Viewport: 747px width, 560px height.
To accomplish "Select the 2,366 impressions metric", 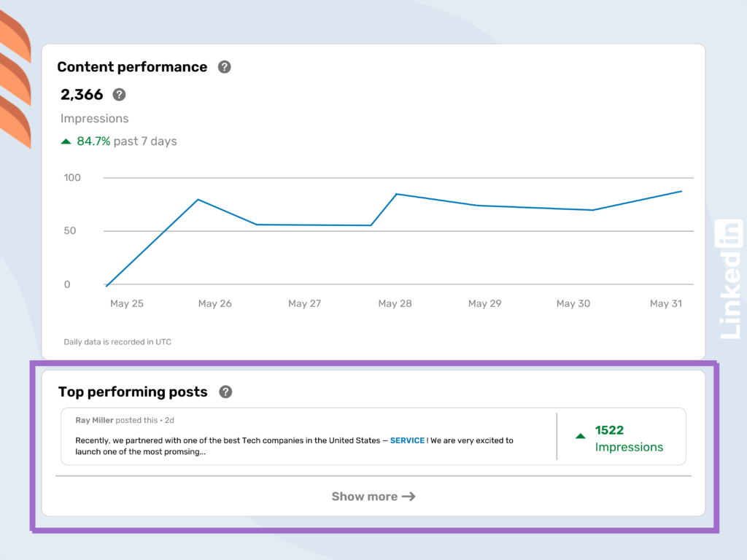I will pyautogui.click(x=80, y=94).
